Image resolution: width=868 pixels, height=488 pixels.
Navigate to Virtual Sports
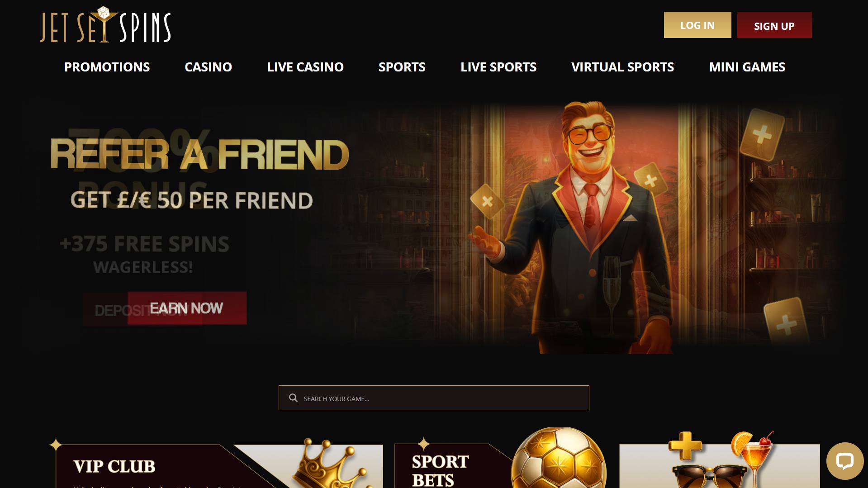point(622,67)
